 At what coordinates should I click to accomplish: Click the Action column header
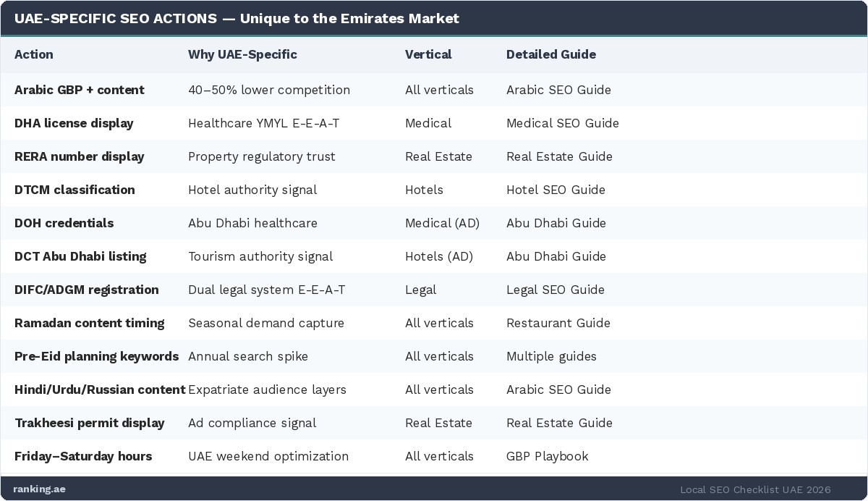click(34, 54)
